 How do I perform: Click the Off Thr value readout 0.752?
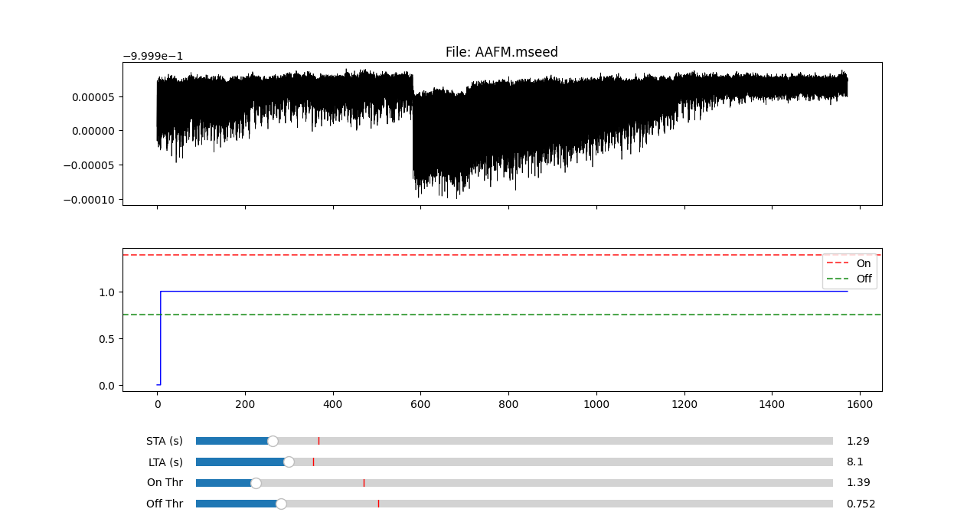pyautogui.click(x=861, y=504)
